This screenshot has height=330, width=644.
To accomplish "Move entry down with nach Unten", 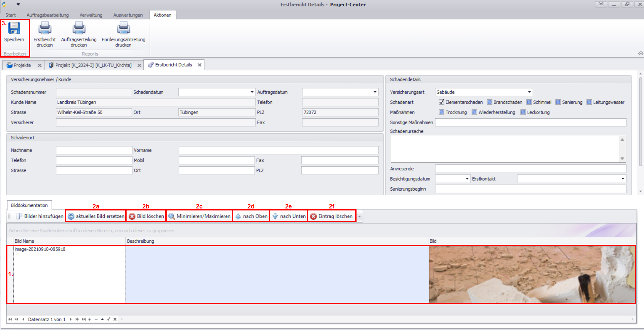I will coord(289,216).
